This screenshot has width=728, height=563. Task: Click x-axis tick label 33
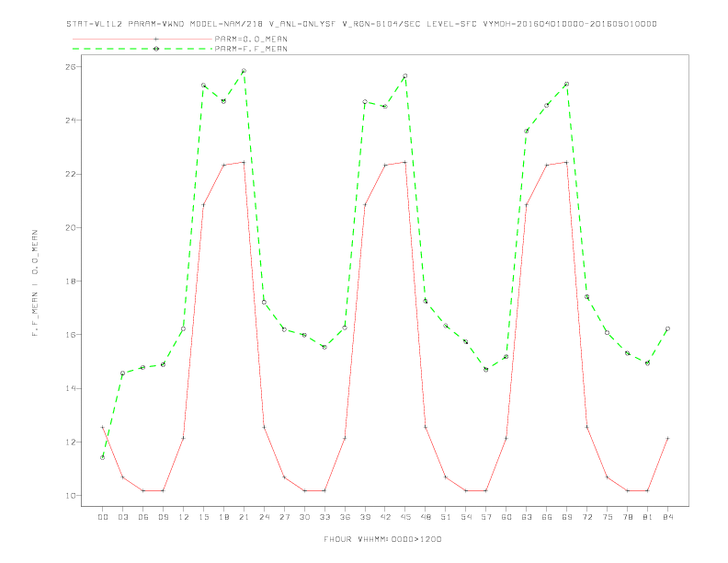point(324,517)
